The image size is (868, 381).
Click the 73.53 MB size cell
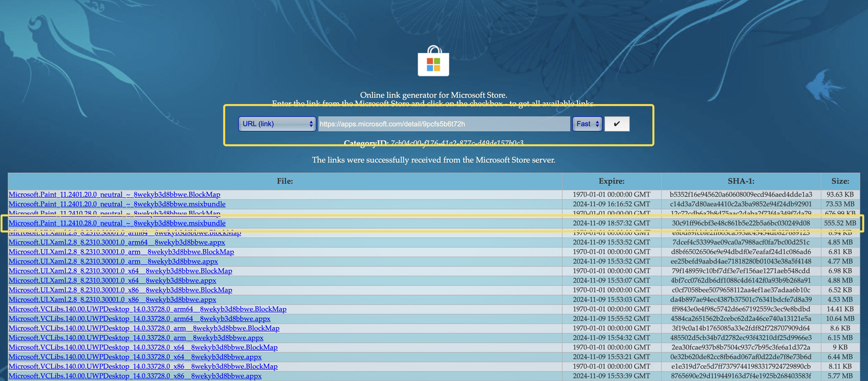(840, 204)
